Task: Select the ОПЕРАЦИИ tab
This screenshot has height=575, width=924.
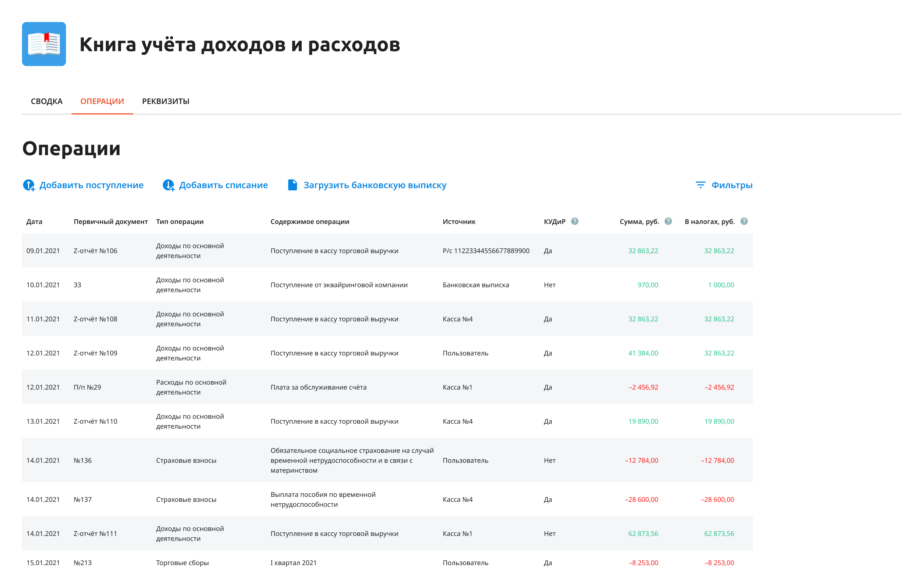Action: pos(102,102)
